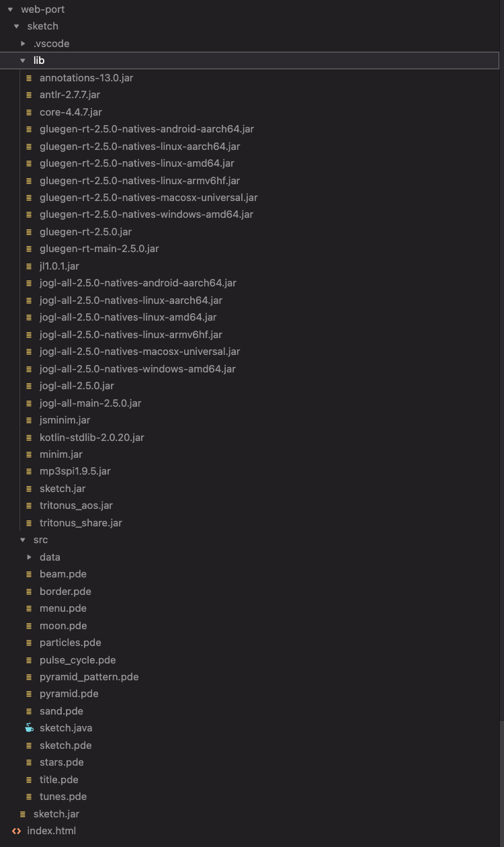This screenshot has width=504, height=847.
Task: Select pyramid_pattern.pde in the tree
Action: click(89, 677)
